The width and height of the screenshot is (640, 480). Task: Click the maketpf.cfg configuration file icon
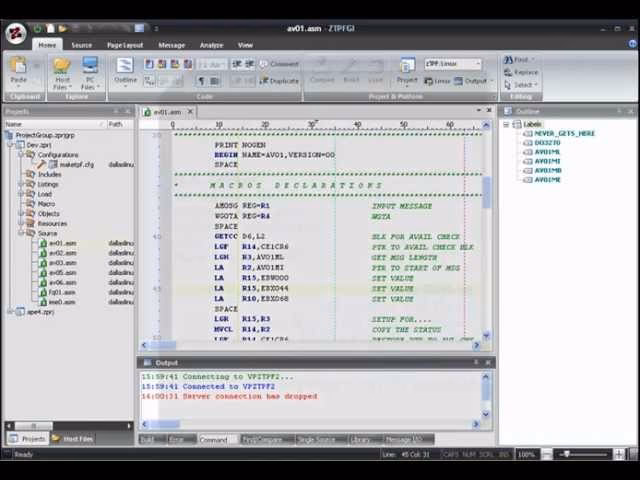[x=53, y=164]
